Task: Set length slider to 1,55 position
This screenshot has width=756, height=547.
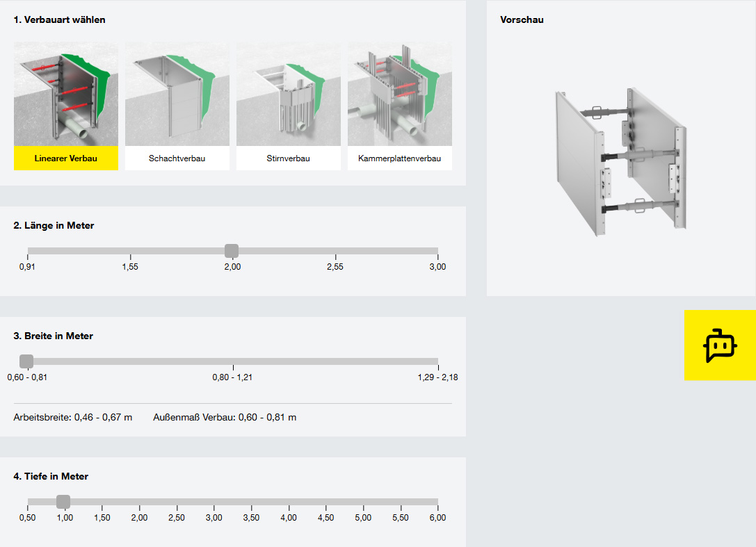Action: (130, 251)
